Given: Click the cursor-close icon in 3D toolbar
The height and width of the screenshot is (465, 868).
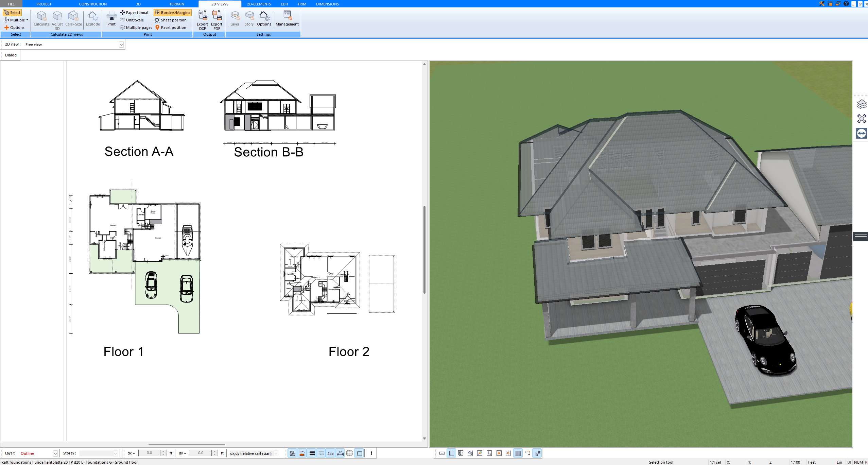Looking at the screenshot, I should [x=537, y=453].
